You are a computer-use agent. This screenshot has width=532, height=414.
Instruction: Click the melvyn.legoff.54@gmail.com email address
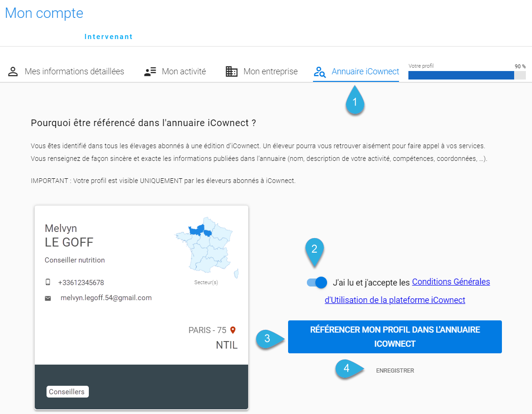[x=106, y=298]
